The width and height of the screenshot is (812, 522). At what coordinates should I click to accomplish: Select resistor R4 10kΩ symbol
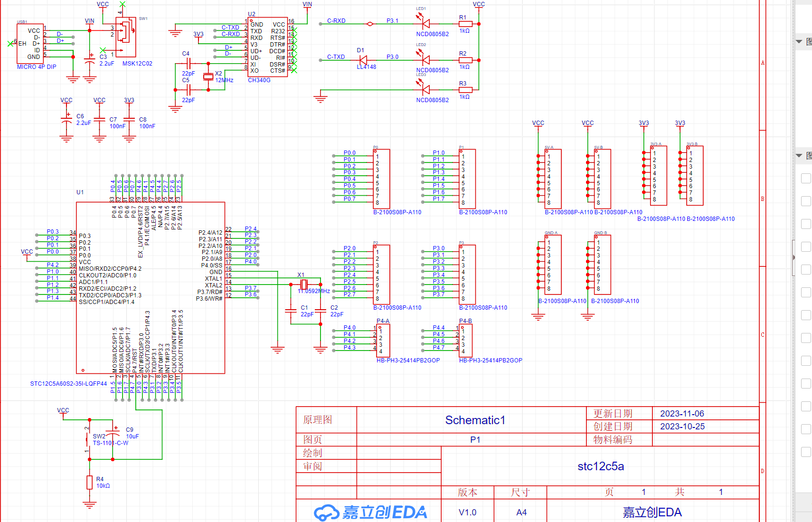[x=89, y=483]
